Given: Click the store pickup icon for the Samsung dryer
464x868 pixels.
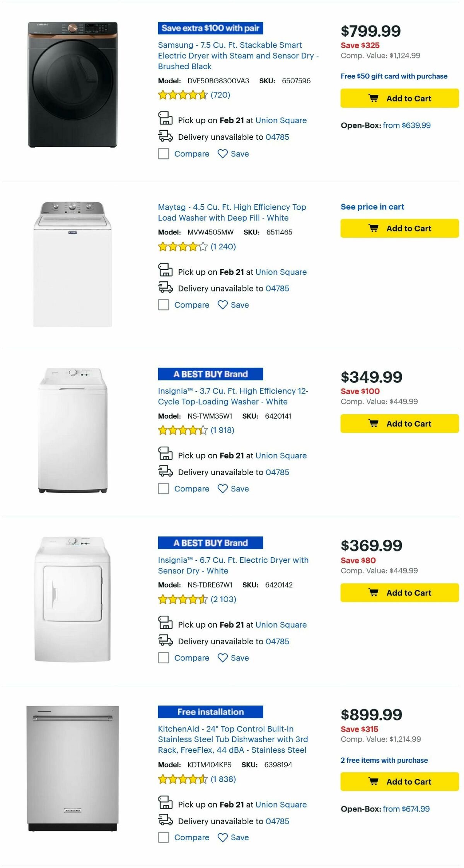Looking at the screenshot, I should pos(165,120).
